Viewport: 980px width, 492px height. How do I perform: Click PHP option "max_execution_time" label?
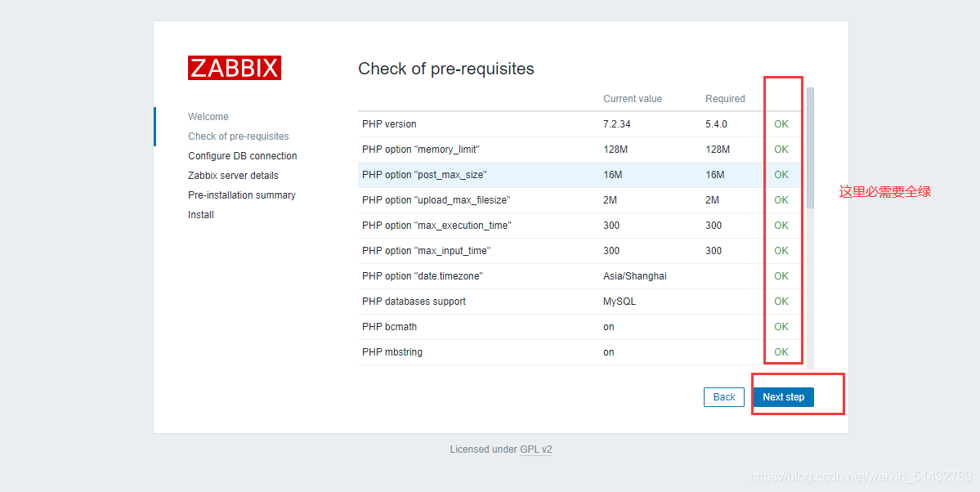tap(436, 225)
